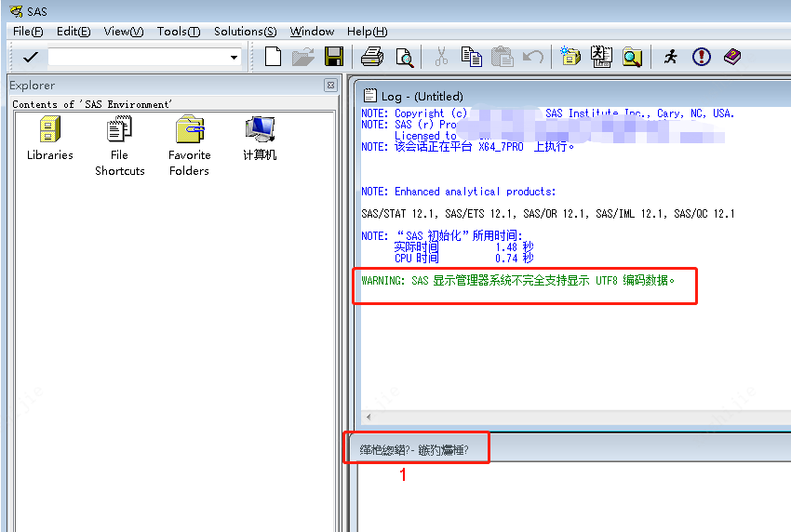Click the Log window title icon
791x532 pixels.
pos(369,95)
